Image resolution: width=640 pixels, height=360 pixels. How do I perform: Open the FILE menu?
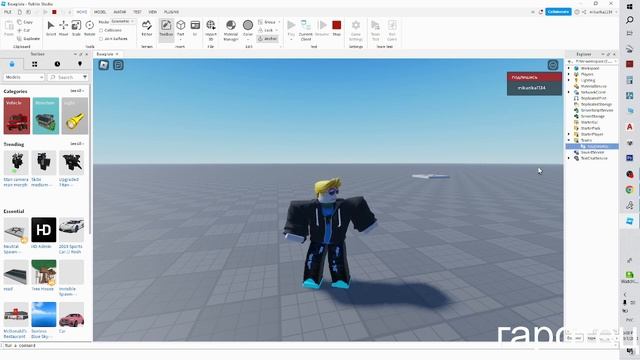coord(8,12)
